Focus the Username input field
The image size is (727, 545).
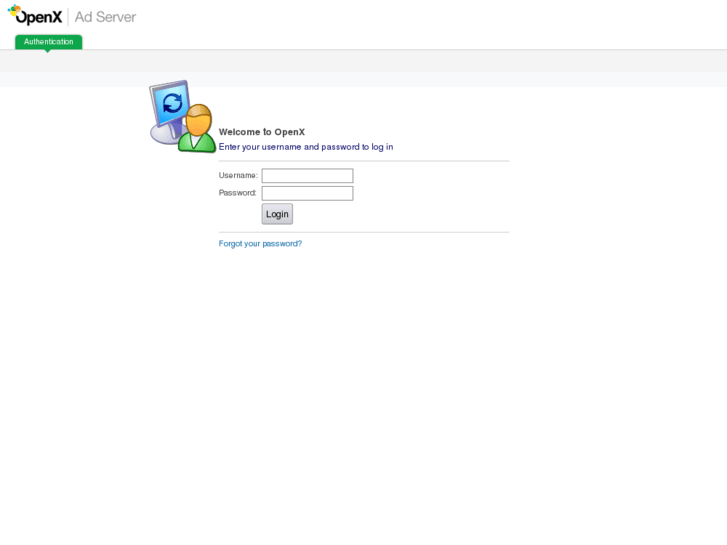click(307, 175)
